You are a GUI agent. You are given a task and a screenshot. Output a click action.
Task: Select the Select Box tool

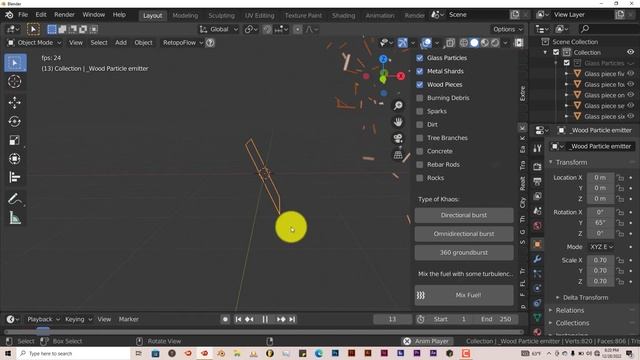[15, 63]
